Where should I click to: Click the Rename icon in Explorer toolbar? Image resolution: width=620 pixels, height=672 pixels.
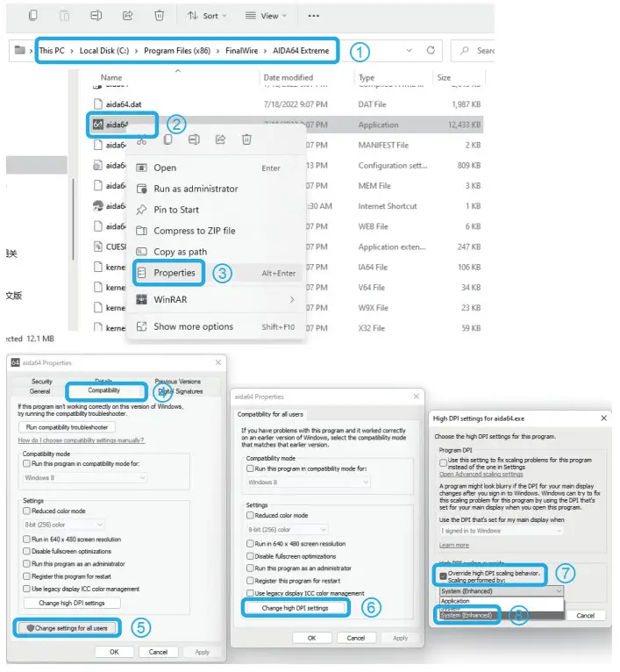(96, 16)
